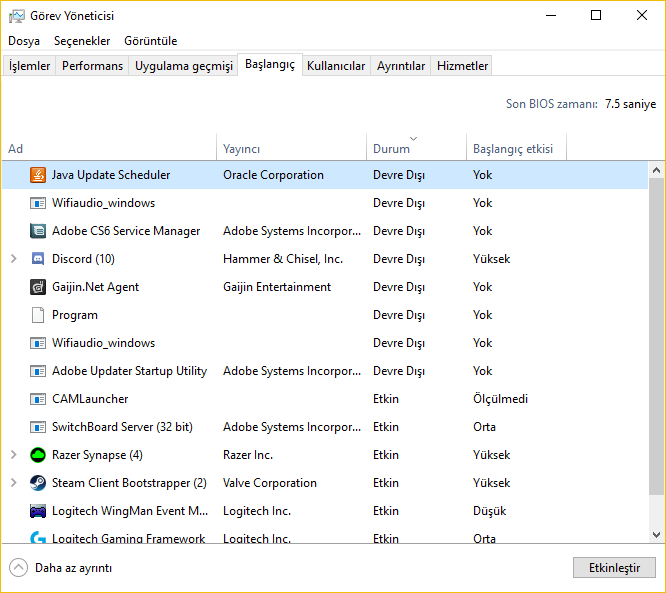The height and width of the screenshot is (593, 666).
Task: Expand the Discord (10) group
Action: 14,259
